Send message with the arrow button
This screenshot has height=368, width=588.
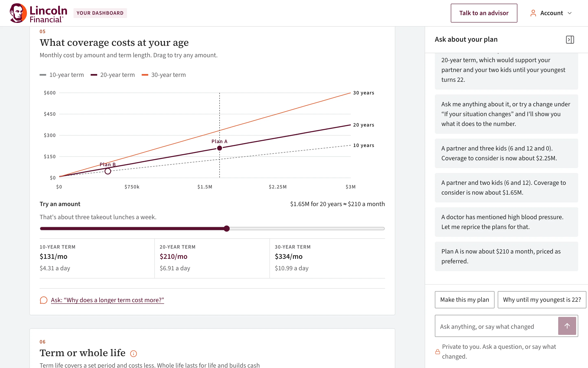[567, 326]
